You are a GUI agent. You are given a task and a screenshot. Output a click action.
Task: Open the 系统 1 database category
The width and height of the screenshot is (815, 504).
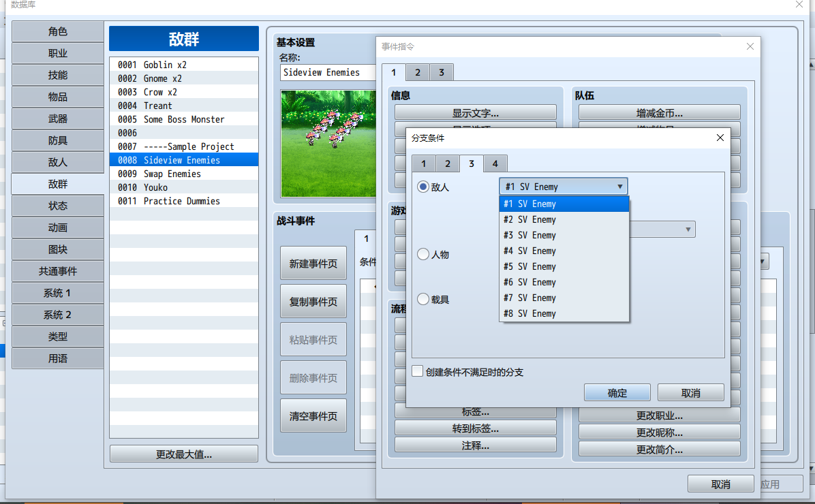coord(58,293)
